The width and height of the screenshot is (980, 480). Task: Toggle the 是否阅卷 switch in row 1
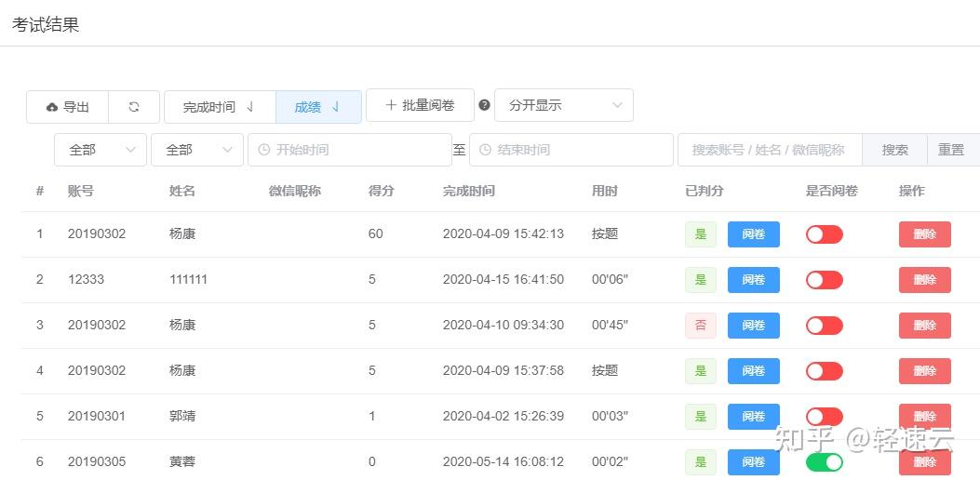[x=824, y=234]
